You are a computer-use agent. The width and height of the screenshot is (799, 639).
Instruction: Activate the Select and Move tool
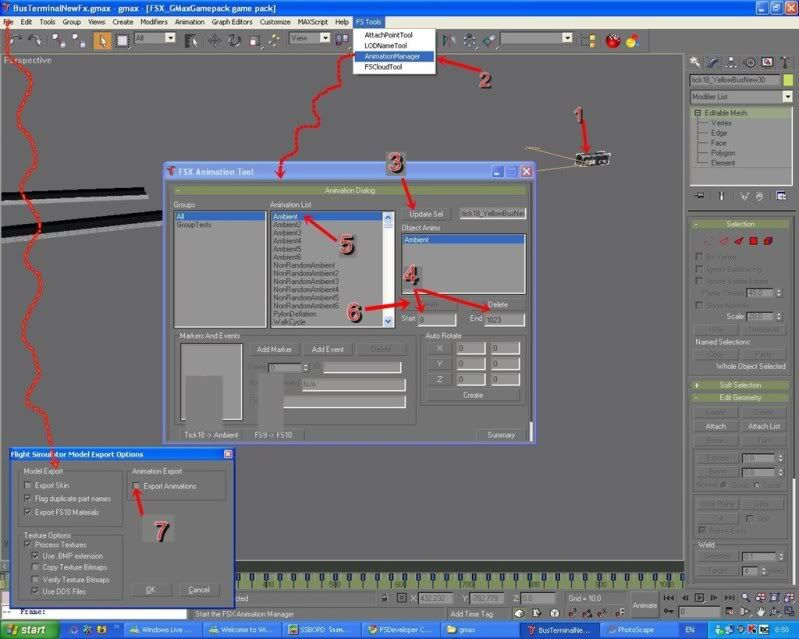click(x=214, y=40)
